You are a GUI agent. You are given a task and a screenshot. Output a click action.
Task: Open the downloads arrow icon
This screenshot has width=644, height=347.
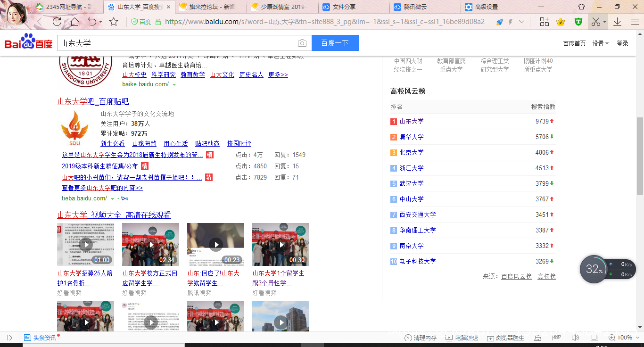(x=617, y=22)
